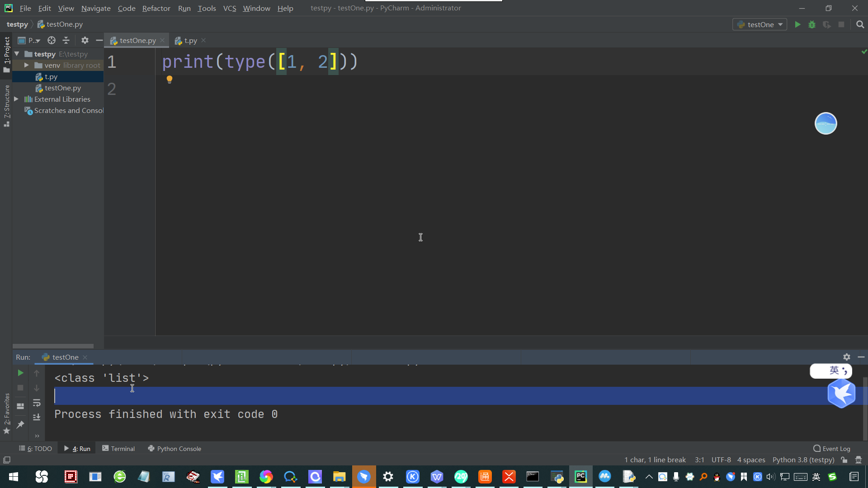Click Python 3.8 (testpy) interpreter widget
Viewport: 868px width, 488px height.
pyautogui.click(x=803, y=460)
